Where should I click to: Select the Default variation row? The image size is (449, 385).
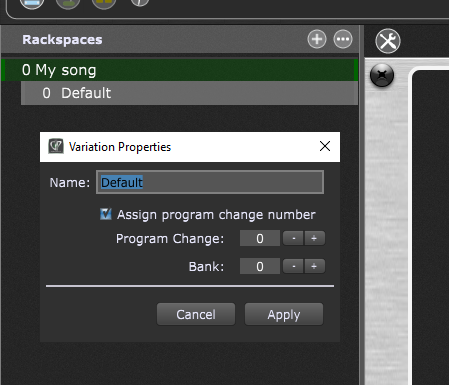189,93
